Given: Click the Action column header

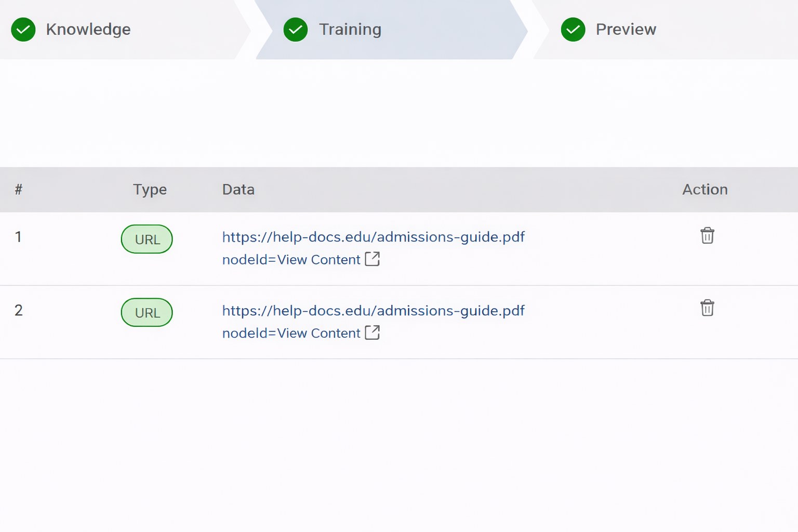Looking at the screenshot, I should [x=705, y=190].
